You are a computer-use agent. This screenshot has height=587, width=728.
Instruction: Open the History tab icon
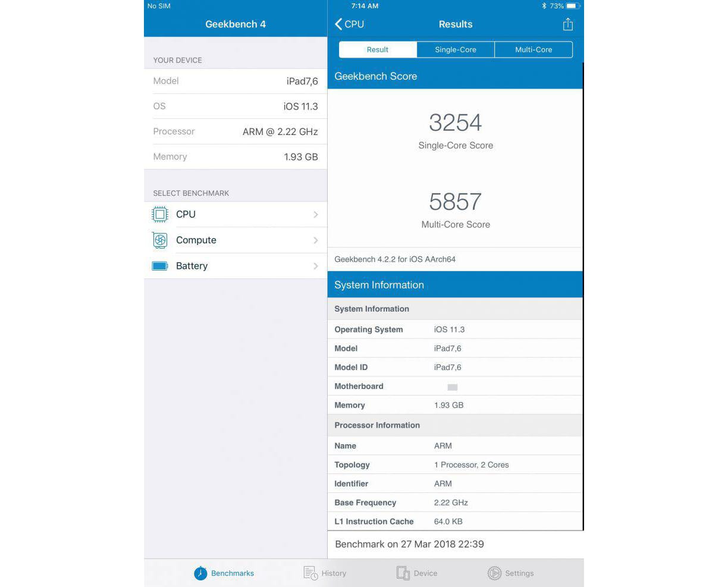[310, 573]
